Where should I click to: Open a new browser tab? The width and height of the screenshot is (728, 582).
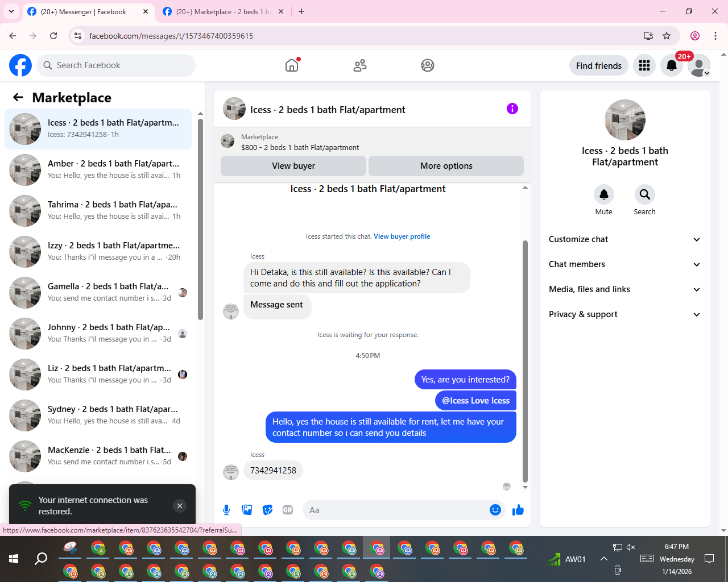[301, 11]
